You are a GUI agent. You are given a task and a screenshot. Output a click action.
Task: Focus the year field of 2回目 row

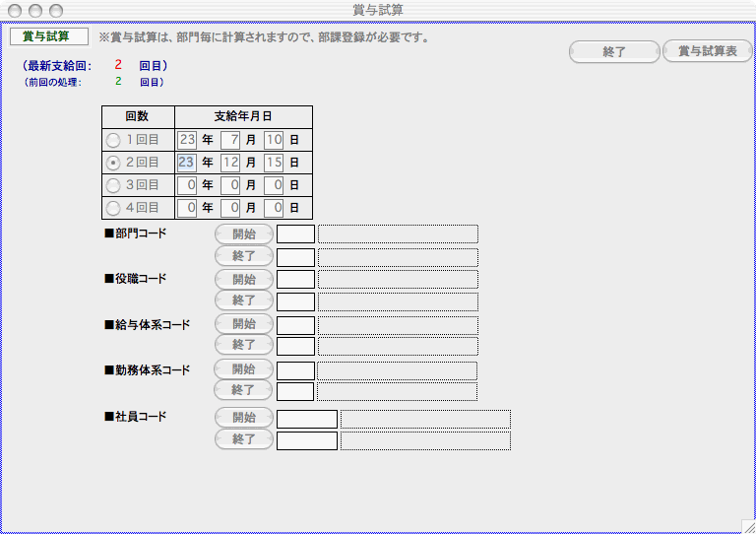(x=186, y=163)
